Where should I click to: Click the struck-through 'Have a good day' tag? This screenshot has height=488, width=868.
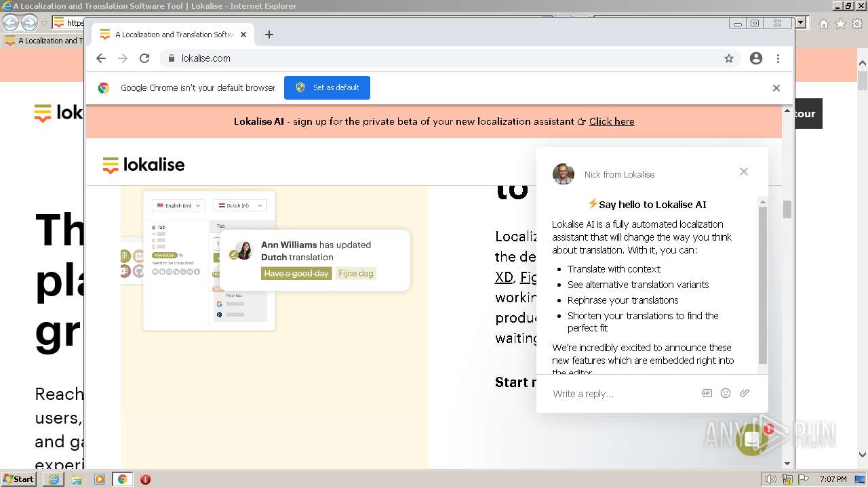[x=296, y=273]
